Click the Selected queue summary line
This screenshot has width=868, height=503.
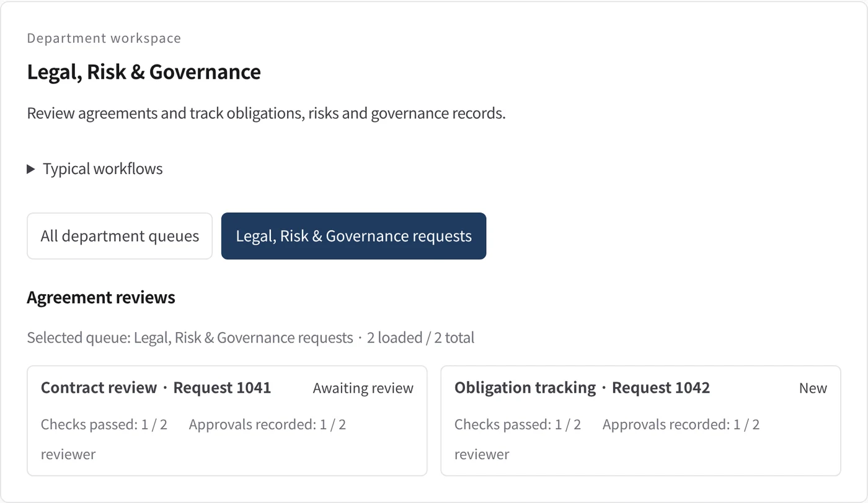click(x=250, y=338)
